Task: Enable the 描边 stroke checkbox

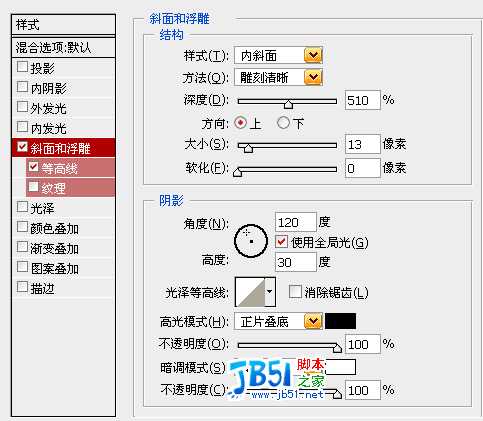Action: tap(22, 287)
